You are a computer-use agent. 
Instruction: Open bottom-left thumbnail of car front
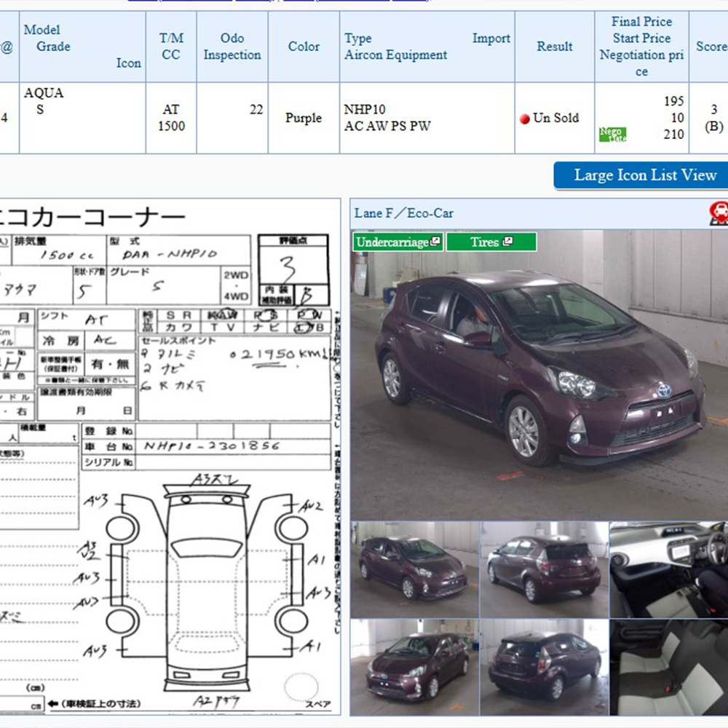click(414, 666)
